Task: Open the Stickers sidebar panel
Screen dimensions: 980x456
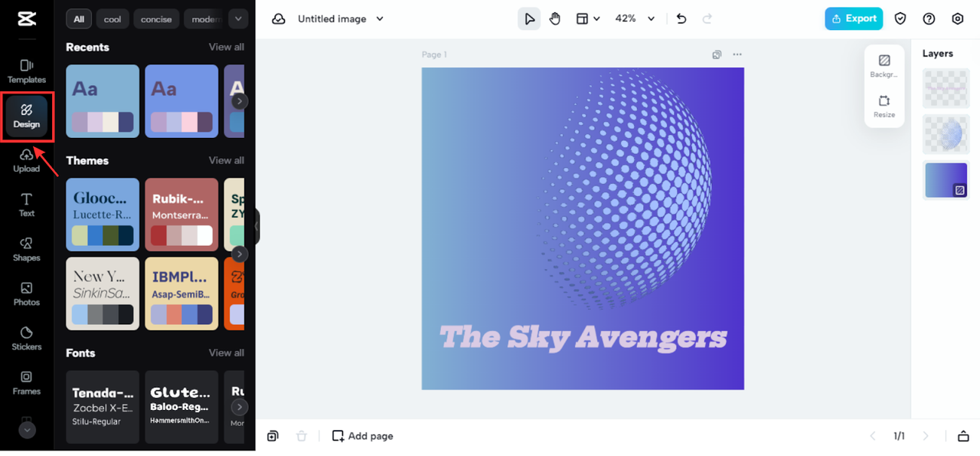Action: 27,339
